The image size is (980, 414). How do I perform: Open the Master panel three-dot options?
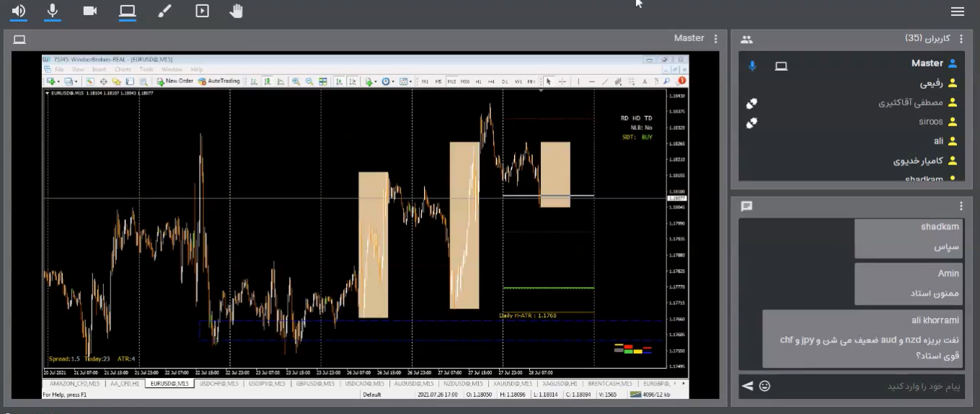(715, 39)
